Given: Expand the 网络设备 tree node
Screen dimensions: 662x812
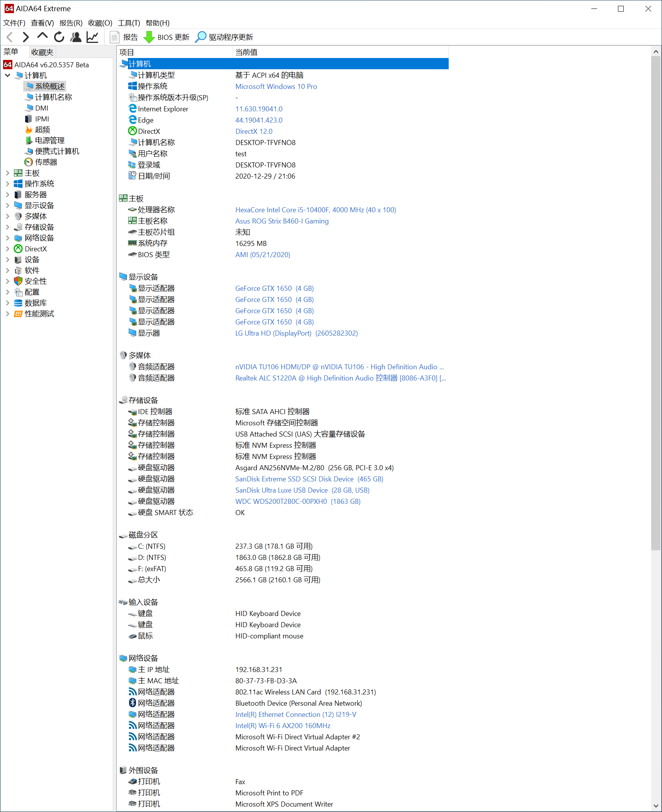Looking at the screenshot, I should coord(7,238).
